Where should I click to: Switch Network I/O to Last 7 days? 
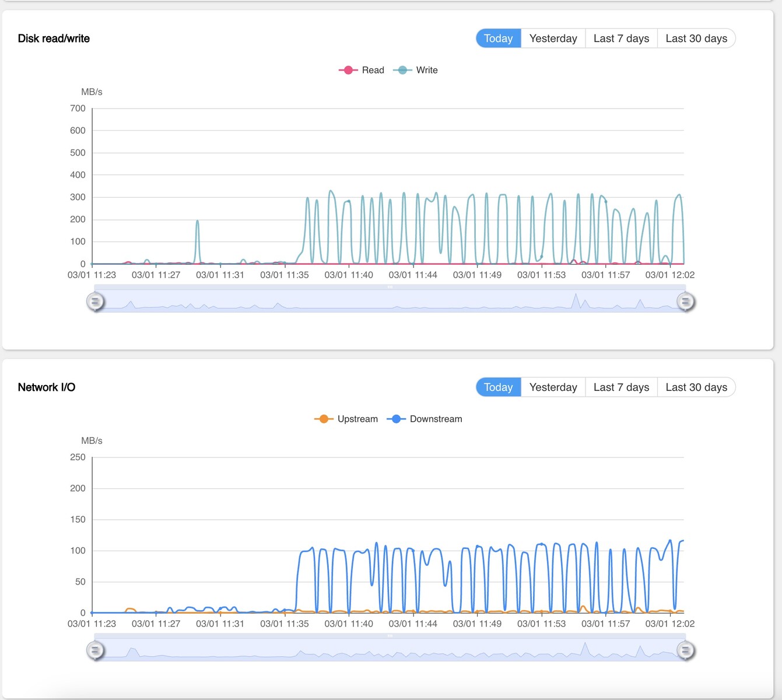tap(621, 387)
